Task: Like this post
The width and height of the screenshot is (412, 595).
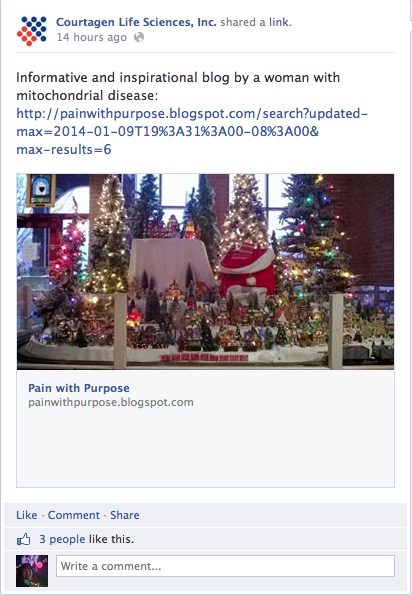Action: pyautogui.click(x=27, y=515)
